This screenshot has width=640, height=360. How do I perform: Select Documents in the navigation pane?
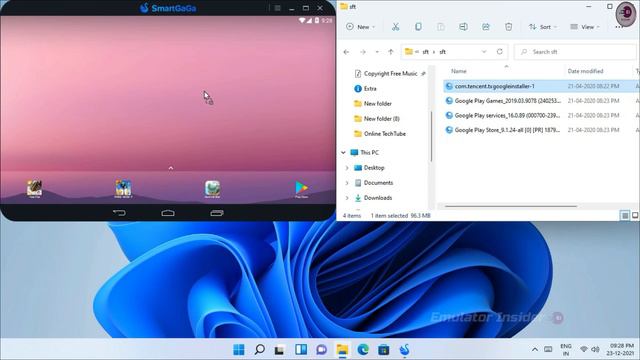374,183
